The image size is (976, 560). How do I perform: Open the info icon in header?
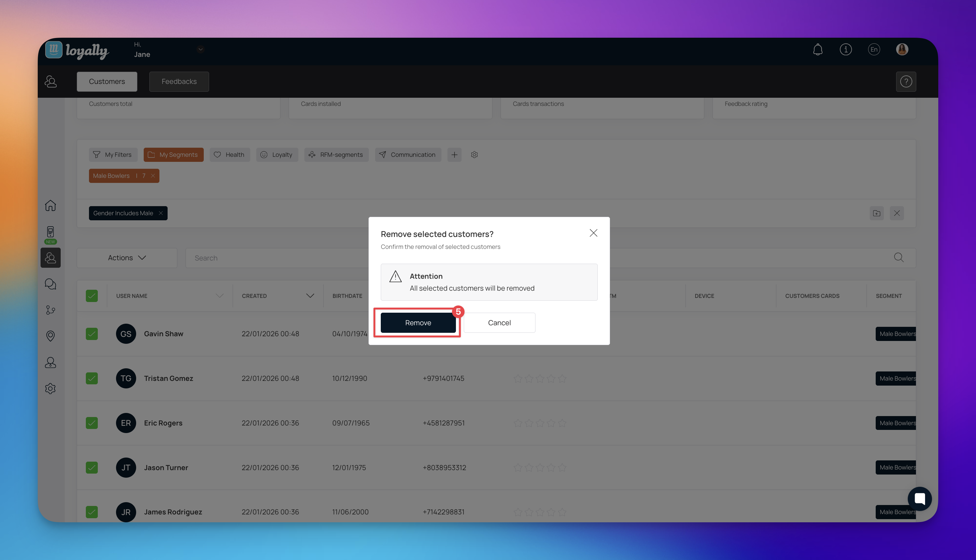[846, 50]
